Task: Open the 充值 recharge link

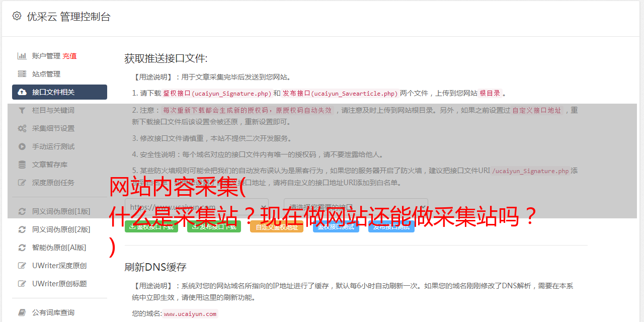Action: pyautogui.click(x=69, y=56)
